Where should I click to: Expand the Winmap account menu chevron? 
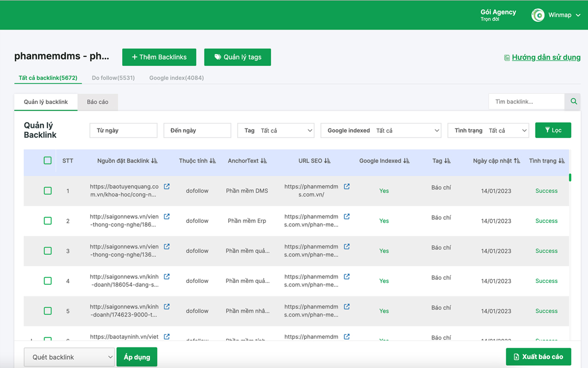coord(578,15)
